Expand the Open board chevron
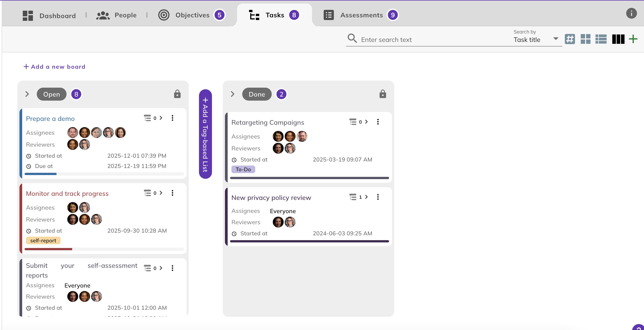 27,94
